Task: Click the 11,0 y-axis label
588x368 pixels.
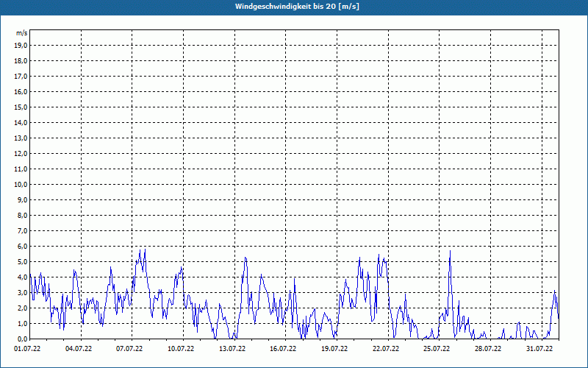Action: click(21, 169)
